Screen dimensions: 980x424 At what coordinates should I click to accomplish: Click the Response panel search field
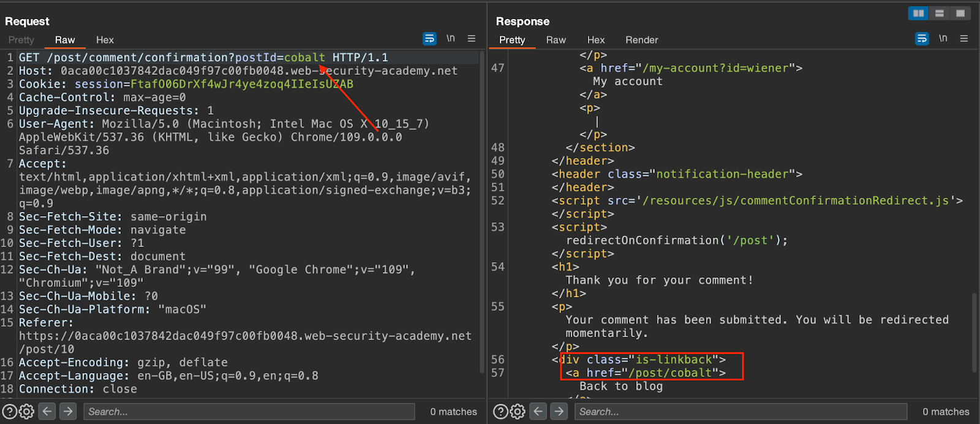740,411
